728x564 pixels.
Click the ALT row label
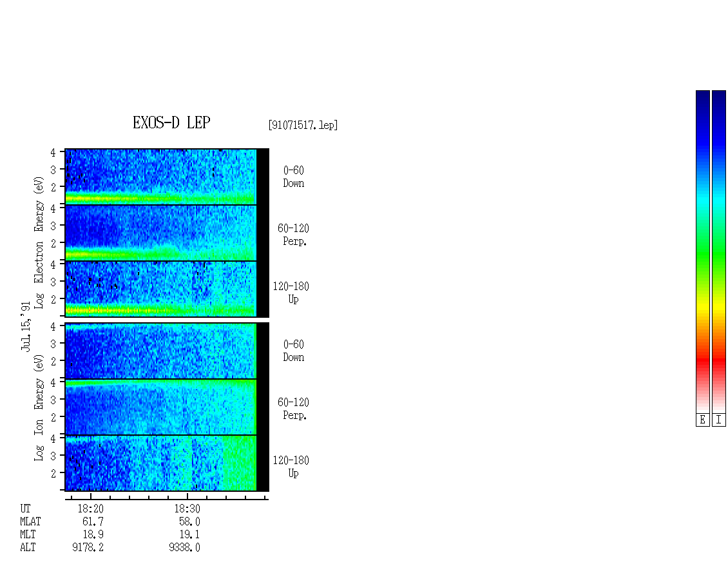click(x=28, y=548)
